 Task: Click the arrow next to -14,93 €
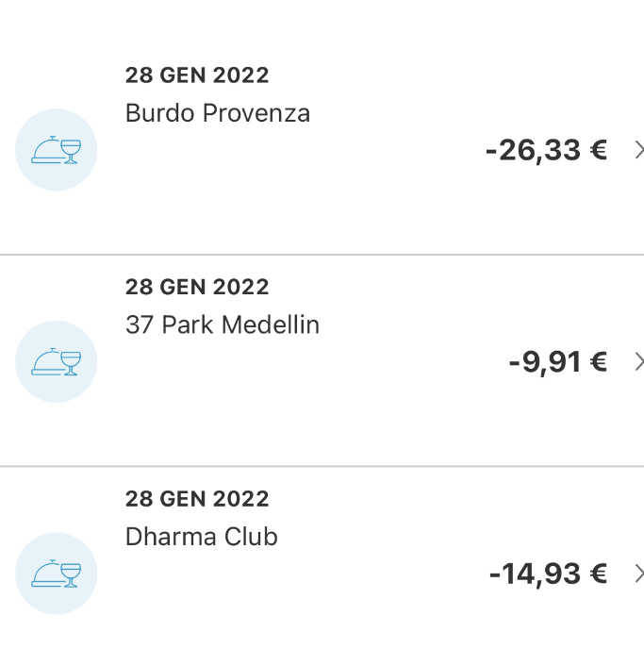pos(638,574)
